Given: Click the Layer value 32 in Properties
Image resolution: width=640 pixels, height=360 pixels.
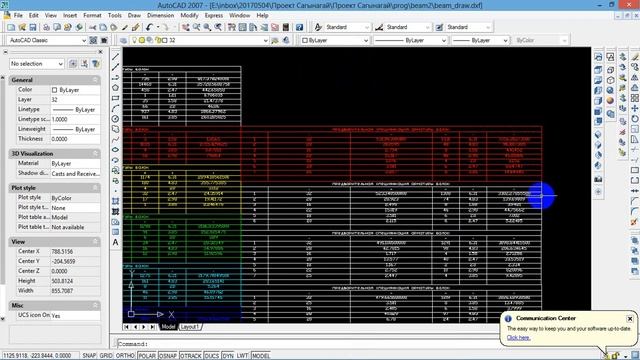Looking at the screenshot, I should pyautogui.click(x=75, y=100).
